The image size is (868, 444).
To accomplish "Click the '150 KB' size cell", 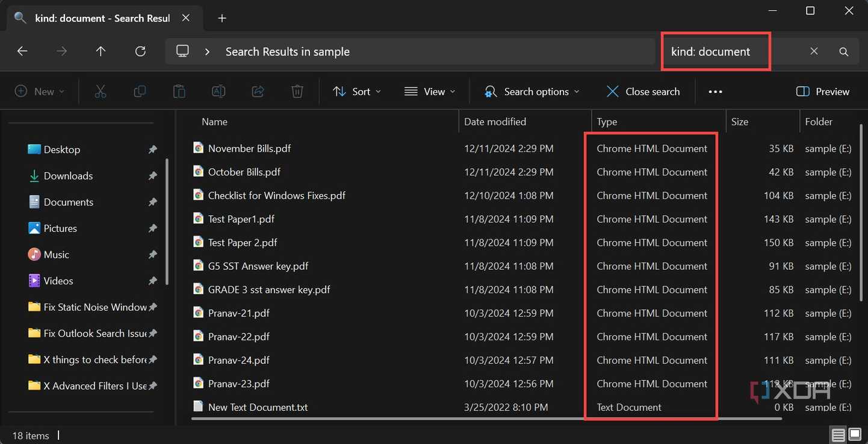I will (779, 242).
